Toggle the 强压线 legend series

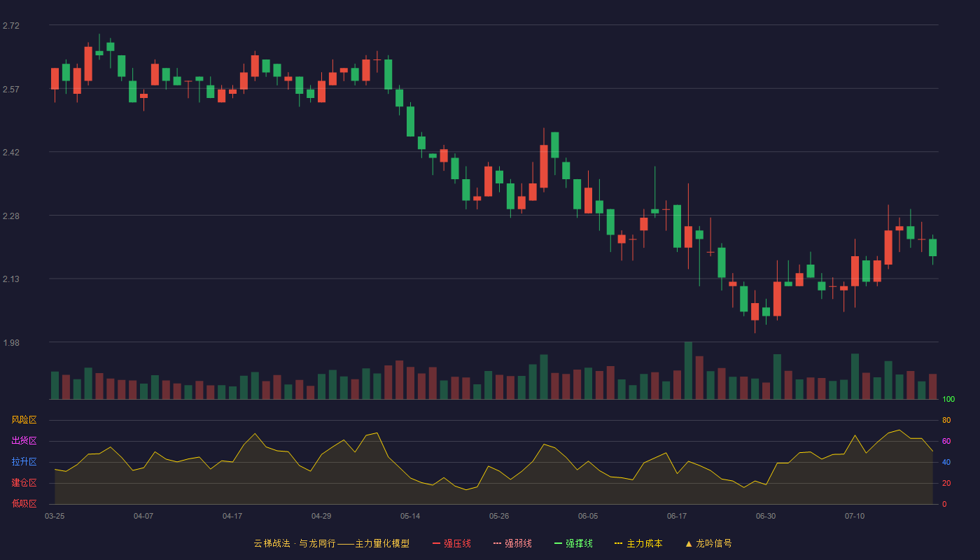pyautogui.click(x=452, y=543)
